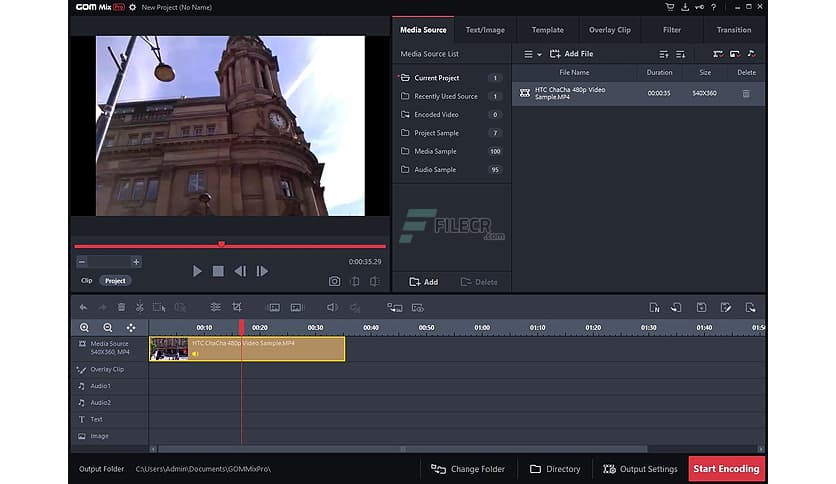Select the Audio1 track label

(x=100, y=386)
